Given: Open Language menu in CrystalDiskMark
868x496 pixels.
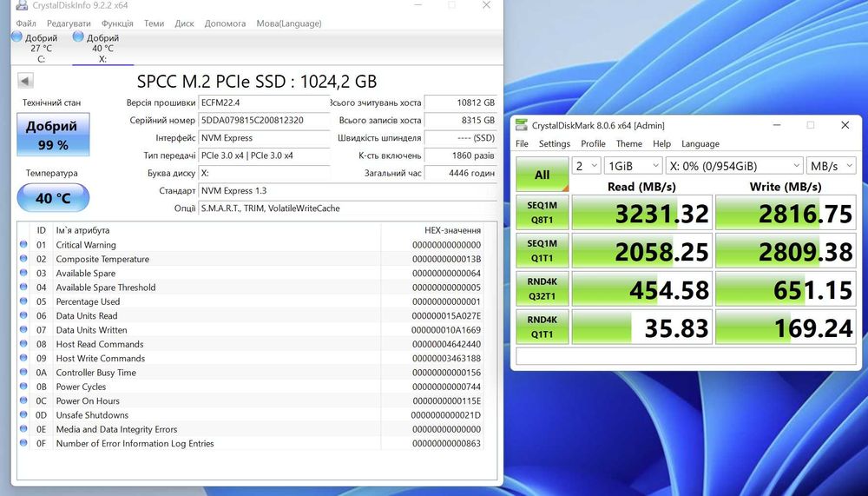Looking at the screenshot, I should tap(700, 143).
